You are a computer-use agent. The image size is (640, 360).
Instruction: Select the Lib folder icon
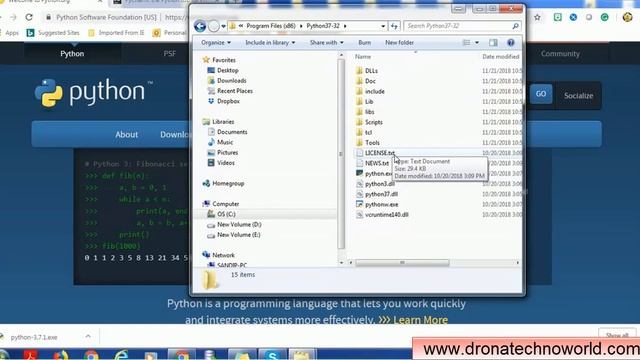[x=359, y=101]
